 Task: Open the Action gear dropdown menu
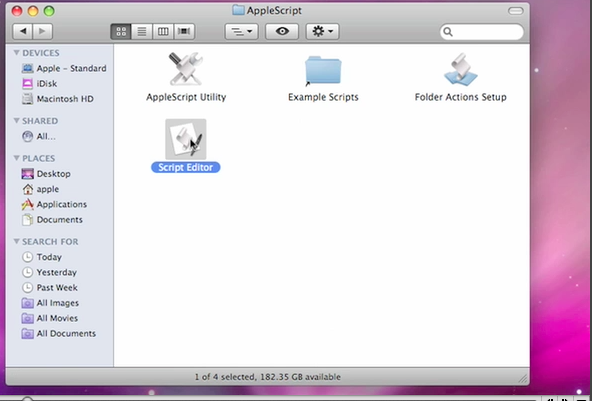click(322, 31)
